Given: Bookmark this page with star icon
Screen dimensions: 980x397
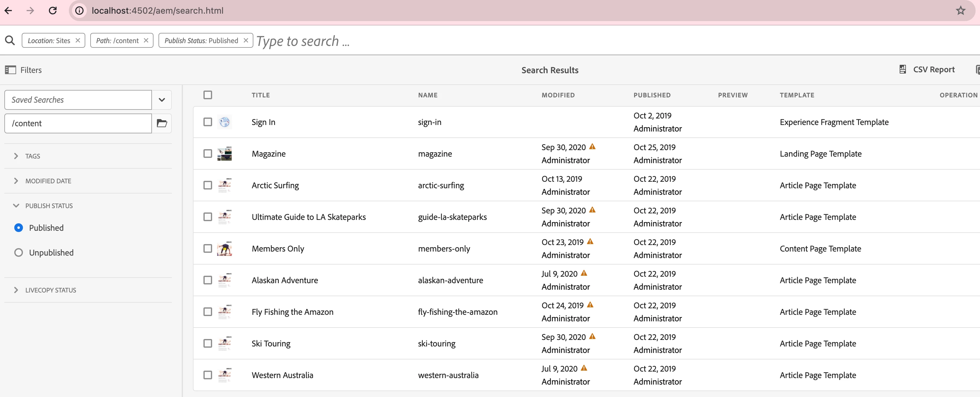Looking at the screenshot, I should (x=960, y=11).
